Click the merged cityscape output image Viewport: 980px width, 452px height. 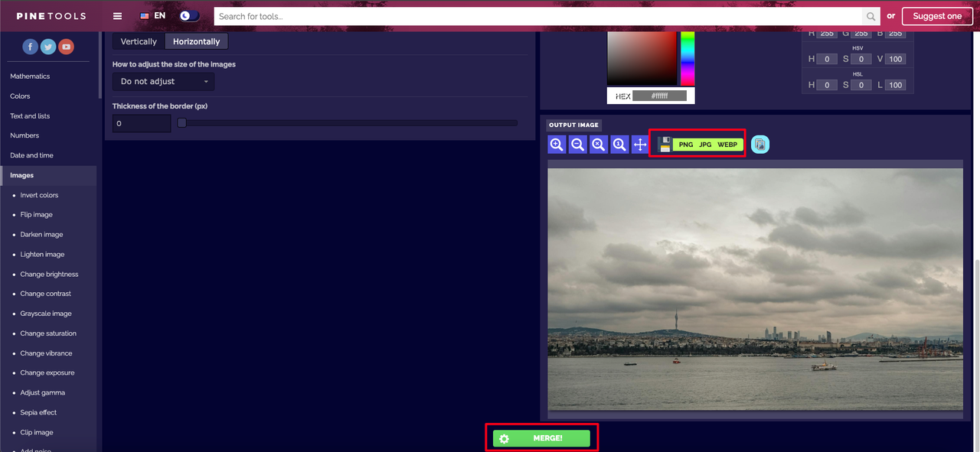(755, 289)
